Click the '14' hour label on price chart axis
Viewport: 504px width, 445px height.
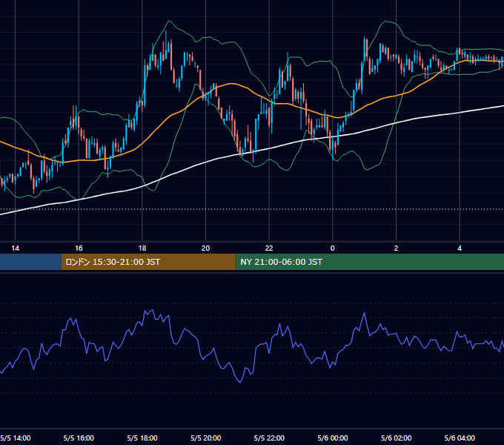(x=15, y=248)
